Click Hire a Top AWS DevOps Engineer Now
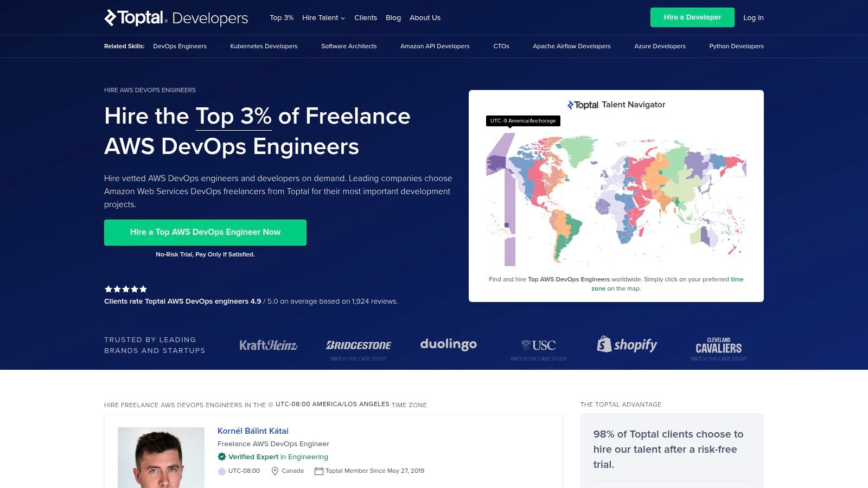Screen dimensions: 868x488 [205, 232]
